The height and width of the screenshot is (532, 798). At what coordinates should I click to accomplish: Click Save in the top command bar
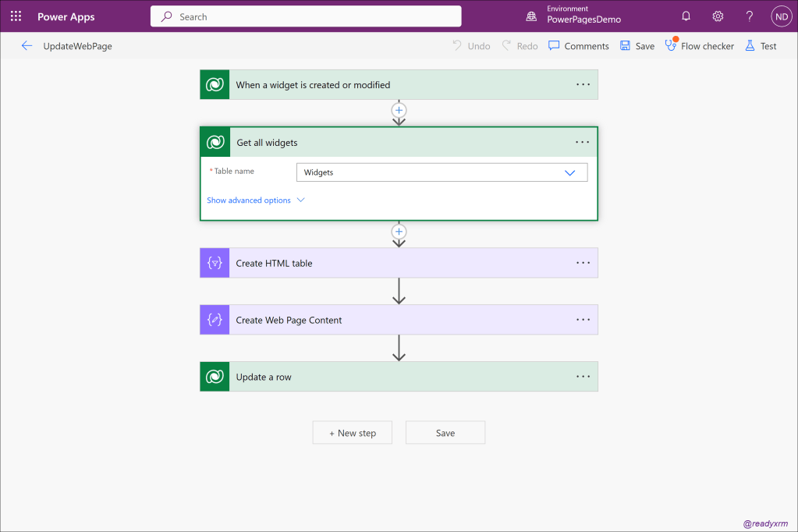click(637, 46)
